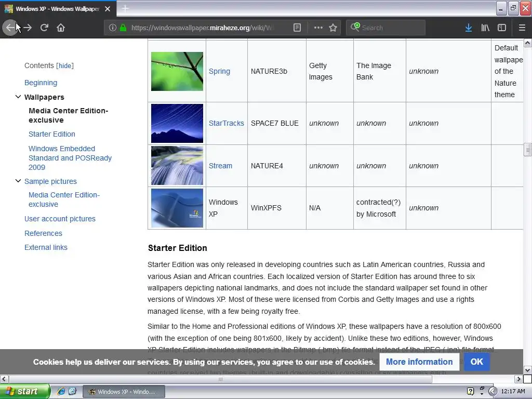Open the Downloads panel arrow

click(469, 28)
